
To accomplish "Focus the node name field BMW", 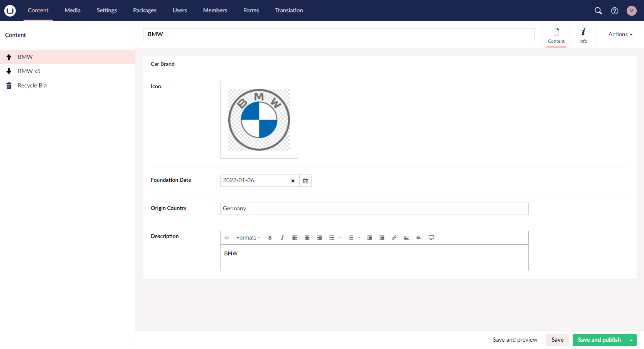I will click(x=339, y=34).
